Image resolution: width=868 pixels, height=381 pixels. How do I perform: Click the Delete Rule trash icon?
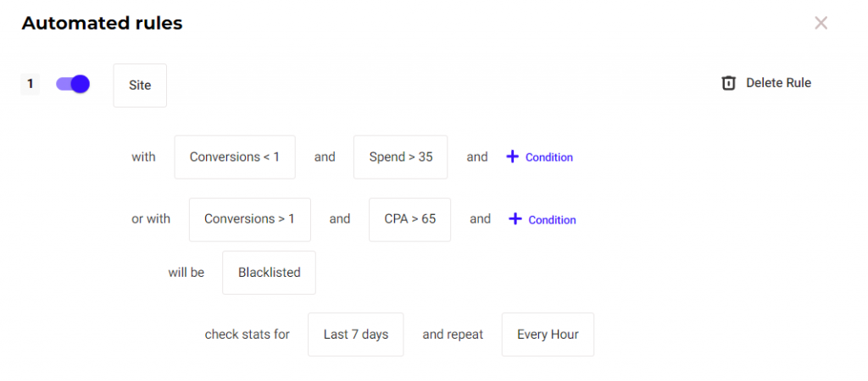pyautogui.click(x=728, y=83)
